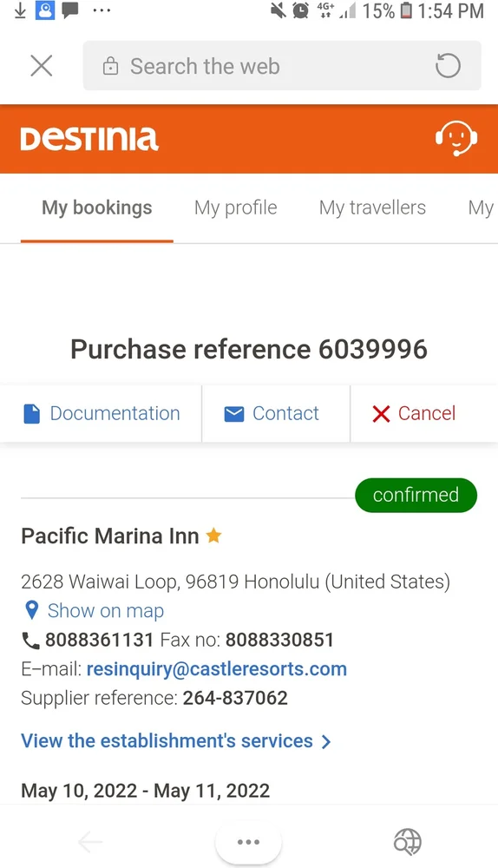Email resinquiry@castleresorts.com link
The height and width of the screenshot is (868, 498).
click(x=217, y=669)
